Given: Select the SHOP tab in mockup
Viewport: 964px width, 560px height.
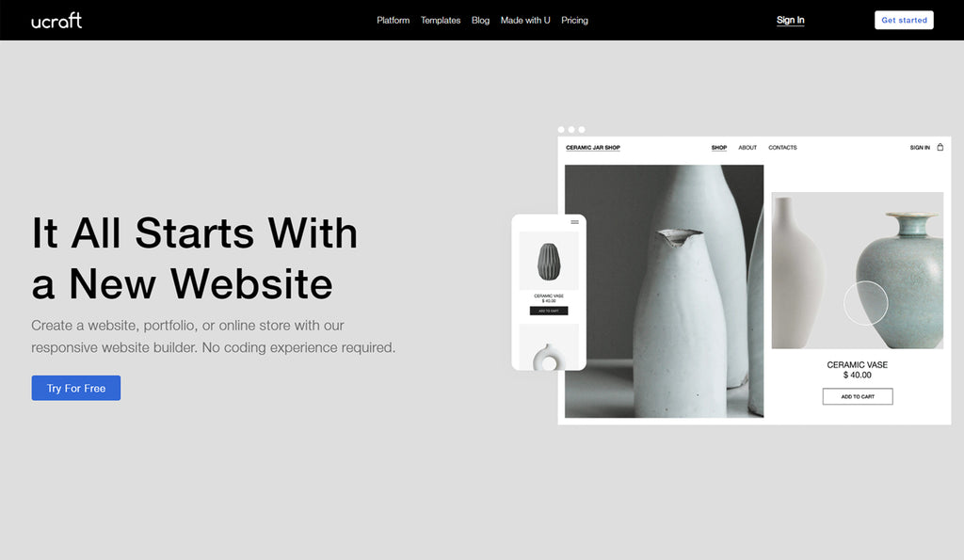Looking at the screenshot, I should 718,148.
